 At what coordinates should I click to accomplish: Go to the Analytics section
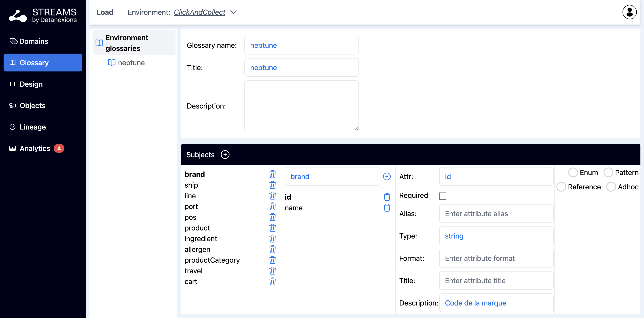click(35, 149)
